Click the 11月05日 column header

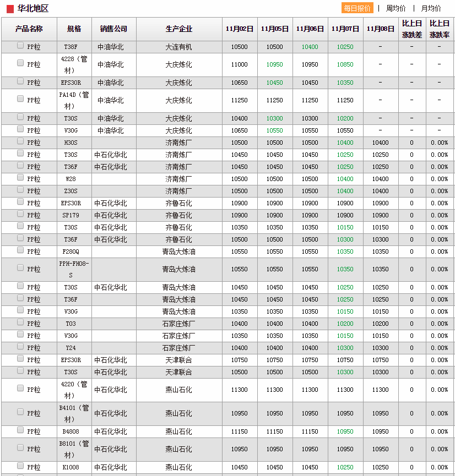coord(275,29)
